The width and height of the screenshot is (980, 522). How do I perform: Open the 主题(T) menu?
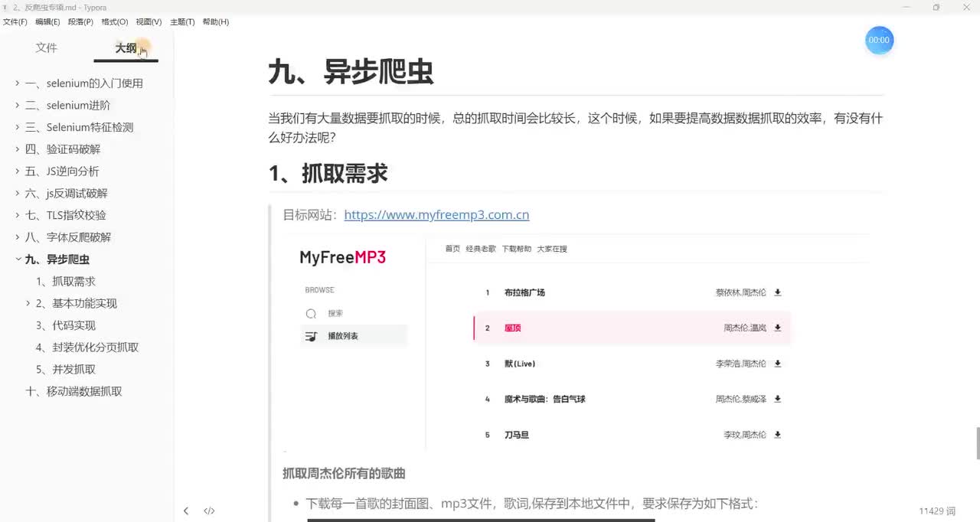(x=182, y=22)
